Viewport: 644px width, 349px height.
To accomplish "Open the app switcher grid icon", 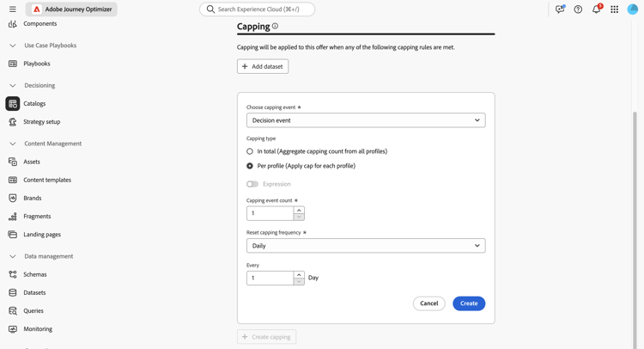I will click(614, 9).
